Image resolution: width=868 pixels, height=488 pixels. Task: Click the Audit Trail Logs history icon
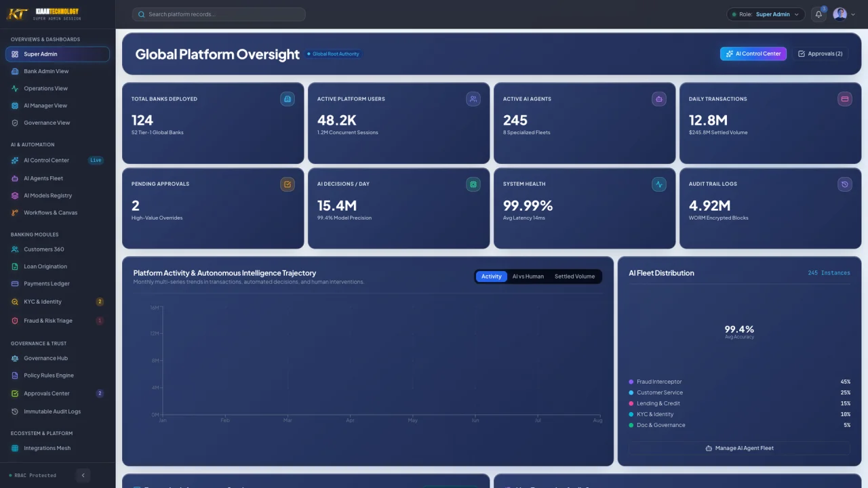845,184
